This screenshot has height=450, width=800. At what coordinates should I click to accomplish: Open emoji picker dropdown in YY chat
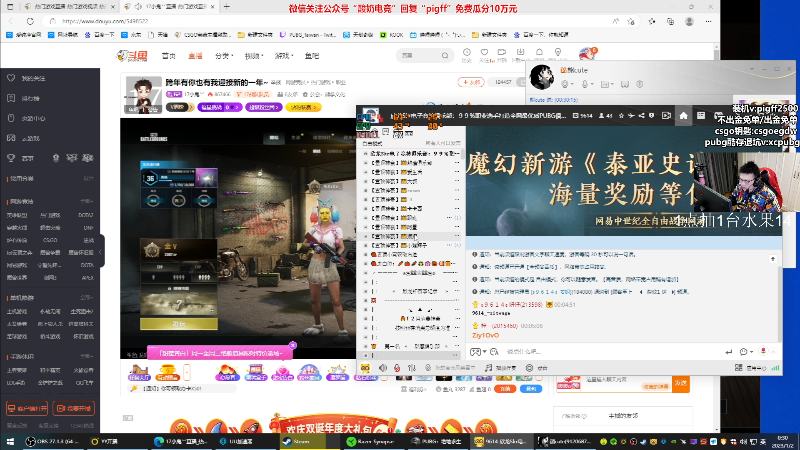[746, 352]
